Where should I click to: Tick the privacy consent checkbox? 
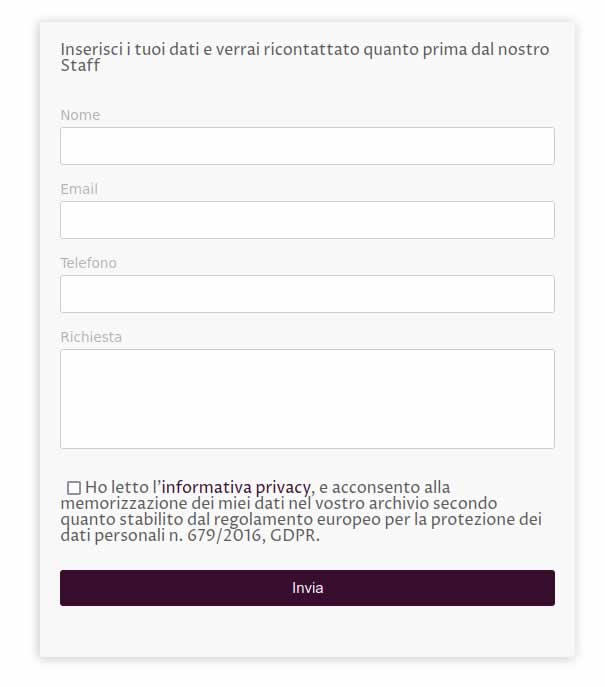(x=74, y=488)
